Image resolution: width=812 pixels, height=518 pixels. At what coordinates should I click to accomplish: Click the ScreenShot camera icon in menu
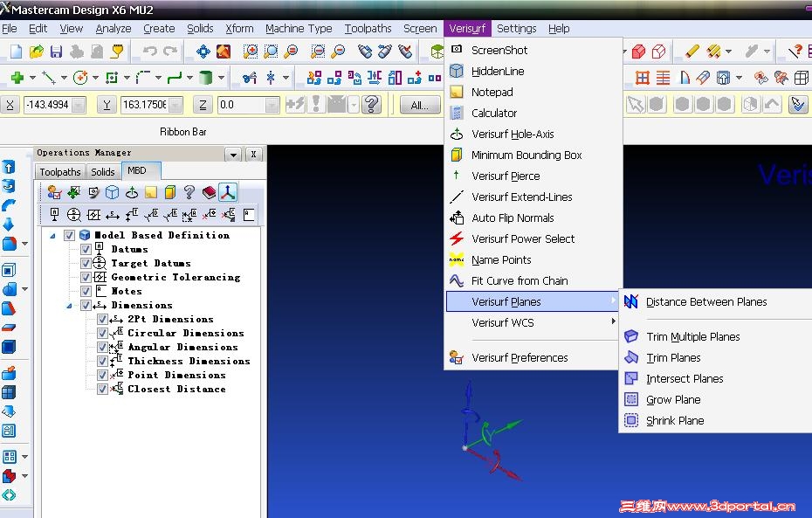click(x=457, y=49)
